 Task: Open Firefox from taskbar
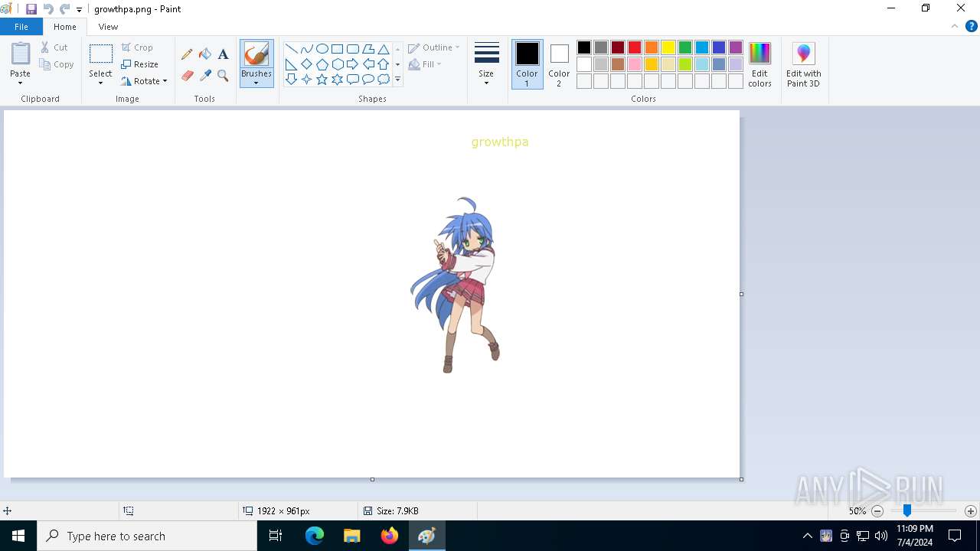(390, 536)
